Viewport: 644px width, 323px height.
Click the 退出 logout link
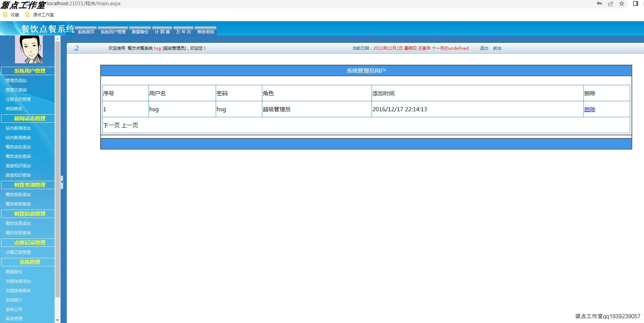tap(484, 48)
